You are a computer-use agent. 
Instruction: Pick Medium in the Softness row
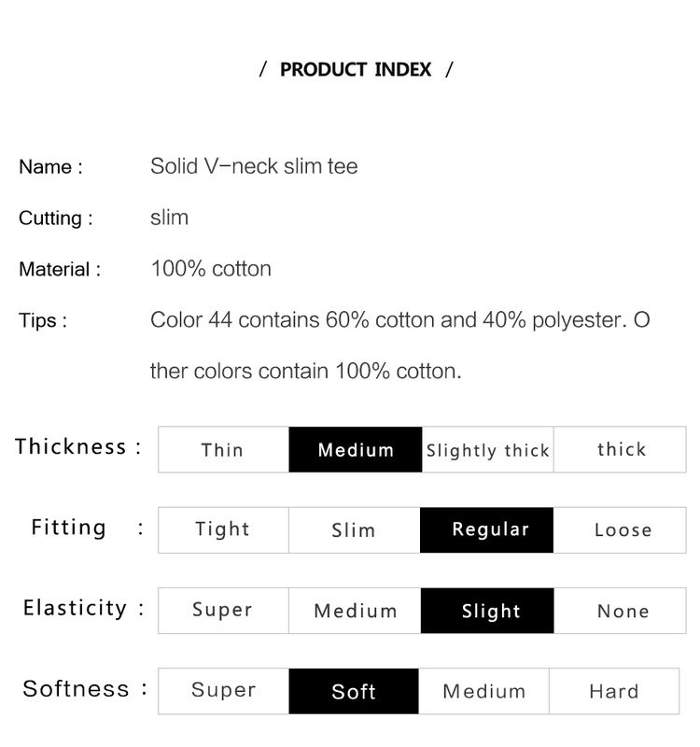(x=483, y=691)
